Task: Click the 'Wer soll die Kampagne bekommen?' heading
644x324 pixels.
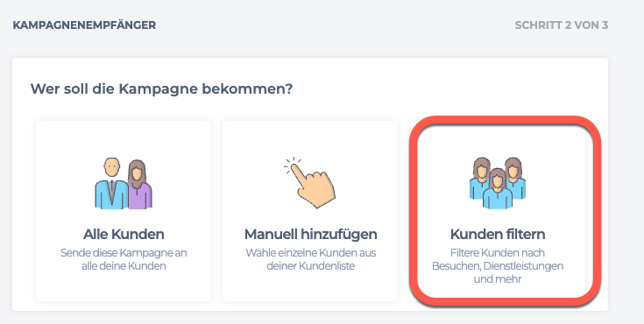Action: pos(161,88)
